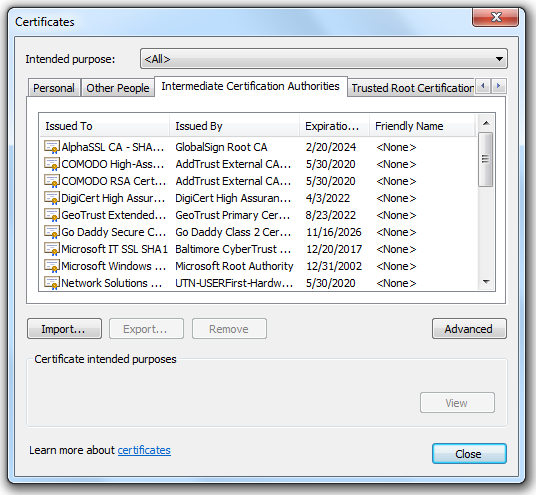Click issuer GeoTrust Primary Cer...
The image size is (536, 495).
[x=232, y=215]
